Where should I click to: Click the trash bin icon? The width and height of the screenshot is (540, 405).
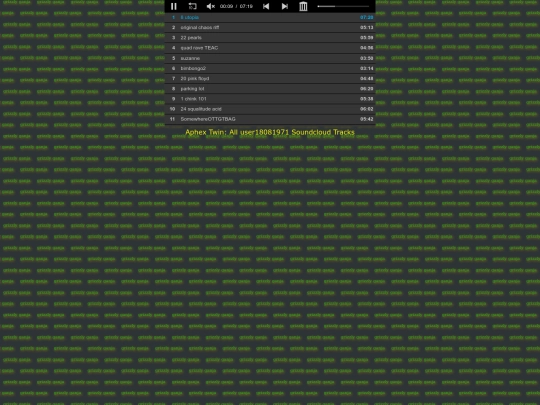(303, 6)
